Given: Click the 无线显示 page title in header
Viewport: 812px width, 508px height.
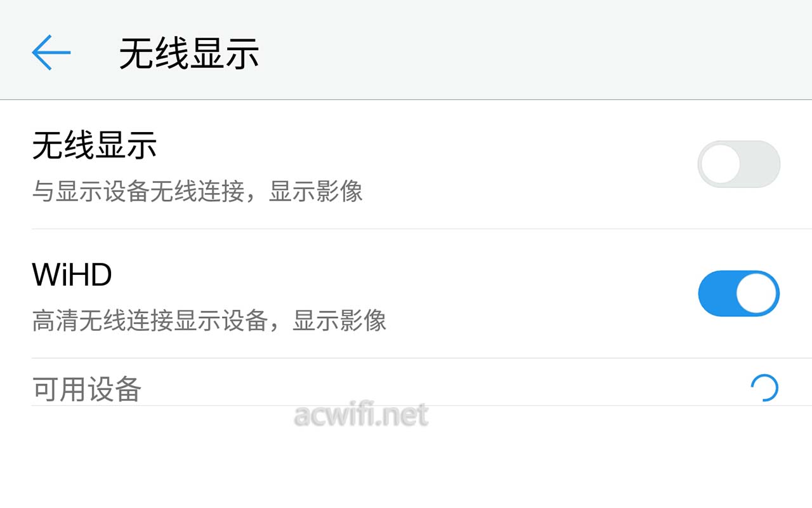Looking at the screenshot, I should pos(189,53).
